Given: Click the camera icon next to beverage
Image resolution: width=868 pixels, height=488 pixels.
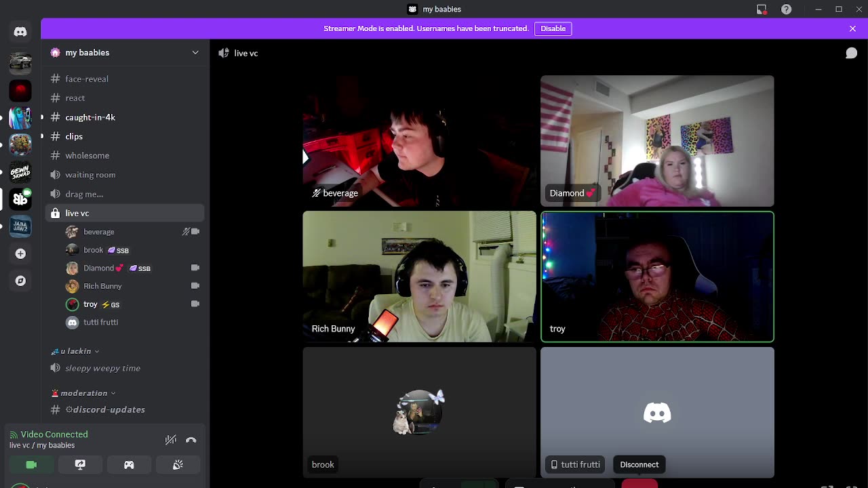Looking at the screenshot, I should (x=195, y=232).
